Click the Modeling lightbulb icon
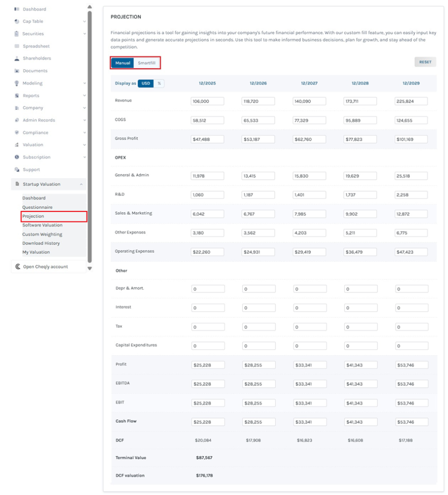 [17, 83]
